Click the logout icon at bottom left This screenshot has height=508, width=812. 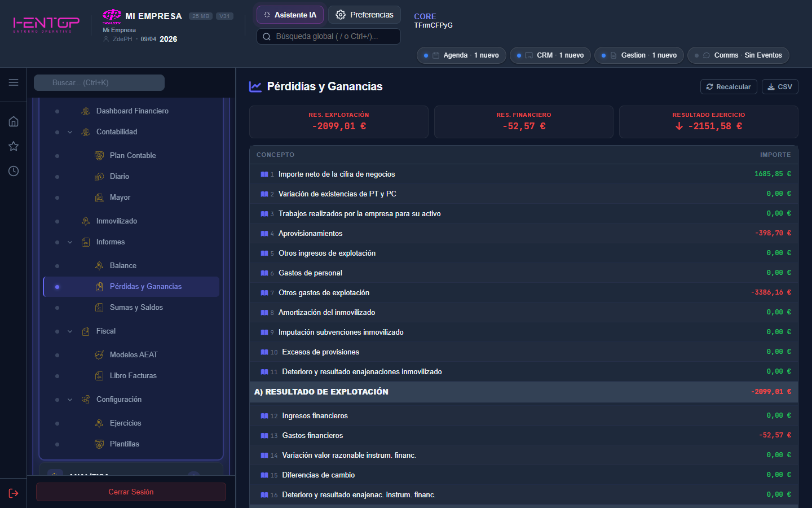coord(14,493)
